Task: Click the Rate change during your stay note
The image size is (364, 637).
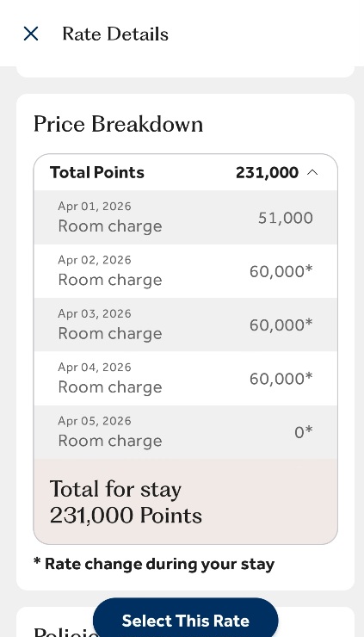Action: (x=154, y=564)
